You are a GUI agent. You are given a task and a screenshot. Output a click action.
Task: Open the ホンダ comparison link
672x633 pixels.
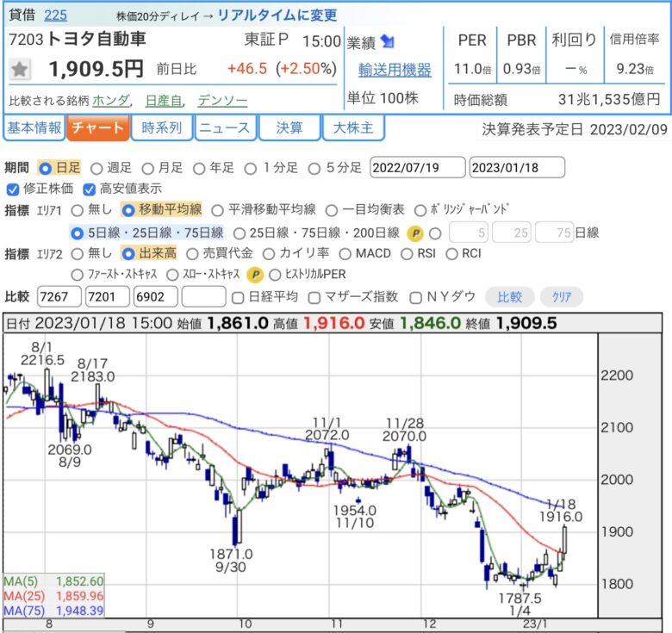click(x=111, y=101)
